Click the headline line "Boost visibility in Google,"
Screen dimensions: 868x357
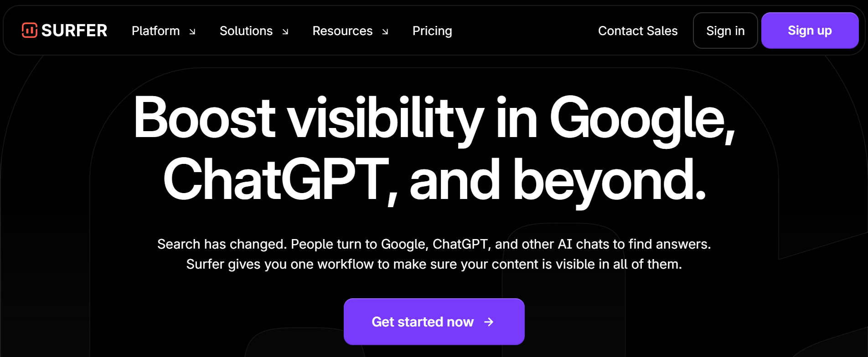click(434, 118)
